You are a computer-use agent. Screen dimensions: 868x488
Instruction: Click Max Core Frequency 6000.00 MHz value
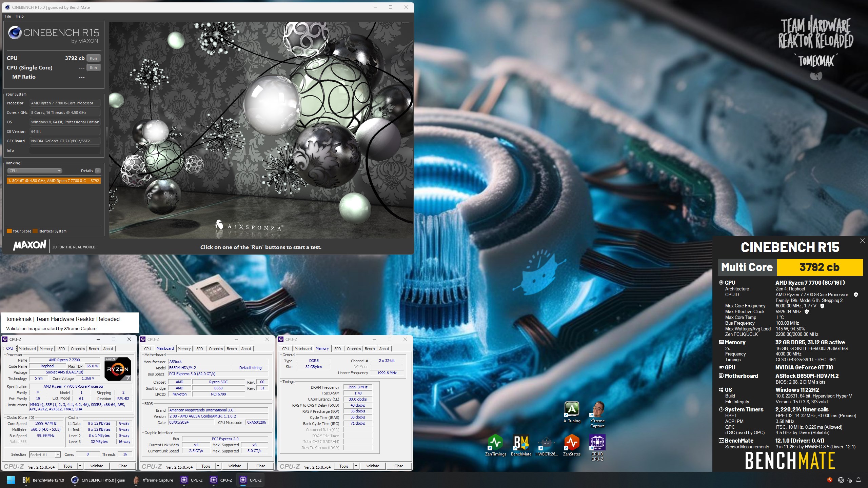(x=796, y=306)
